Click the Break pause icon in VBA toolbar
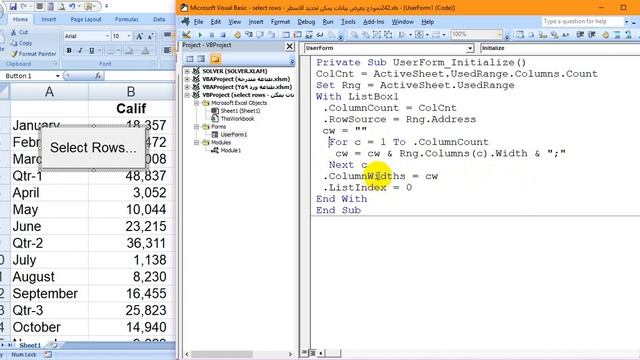This screenshot has width=640, height=360. point(211,35)
